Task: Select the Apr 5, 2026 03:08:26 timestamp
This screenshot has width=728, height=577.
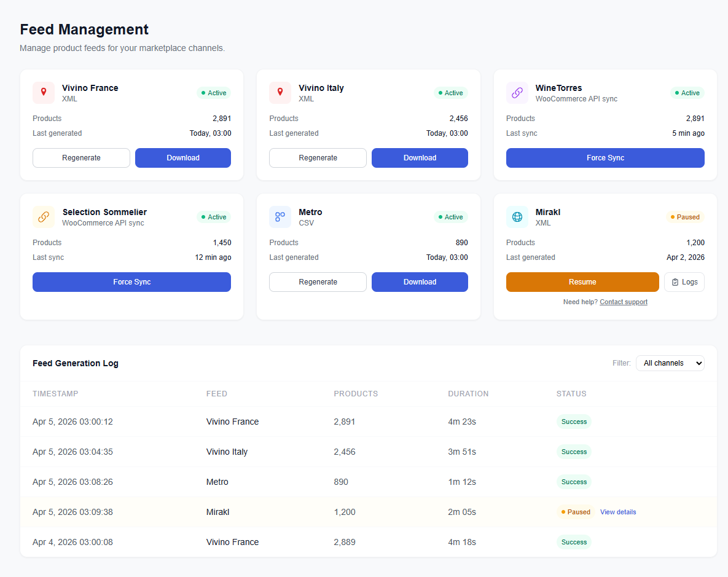Action: tap(72, 482)
